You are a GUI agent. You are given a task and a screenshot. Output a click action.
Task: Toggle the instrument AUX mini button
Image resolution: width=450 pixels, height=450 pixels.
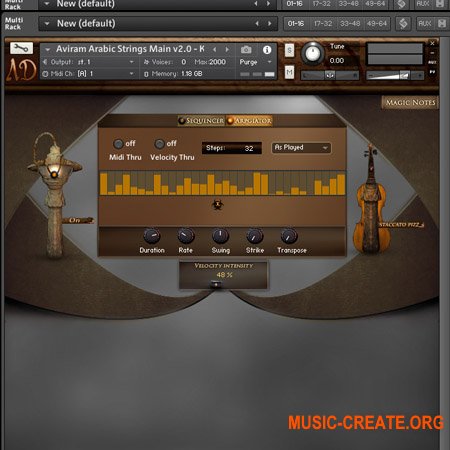pos(432,62)
